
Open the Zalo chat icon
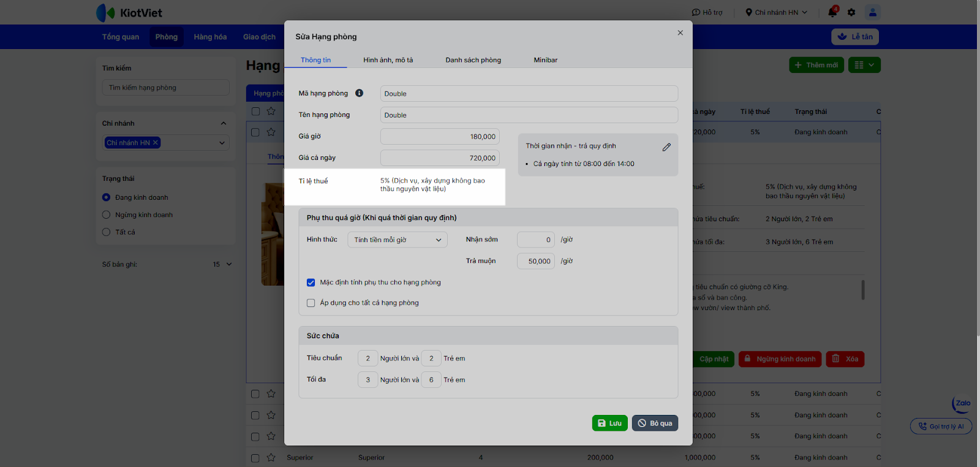coord(962,403)
